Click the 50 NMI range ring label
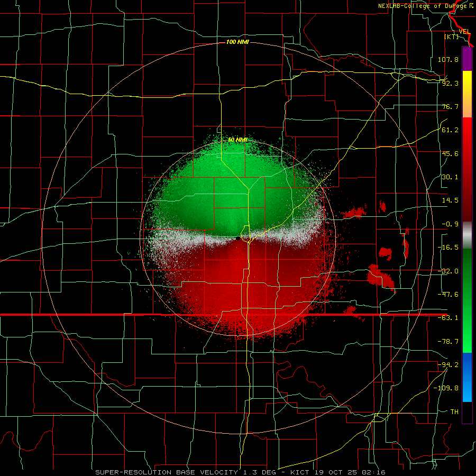 click(x=237, y=140)
